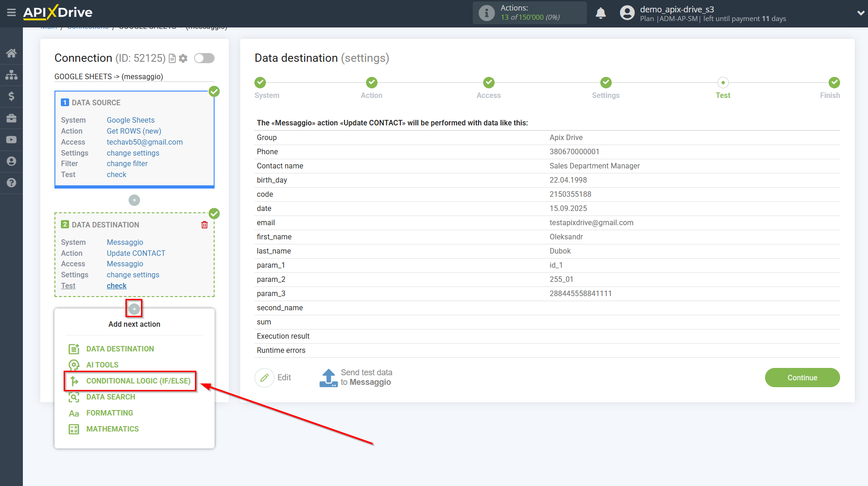Select the phone value 380670000001
This screenshot has width=868, height=486.
[574, 151]
